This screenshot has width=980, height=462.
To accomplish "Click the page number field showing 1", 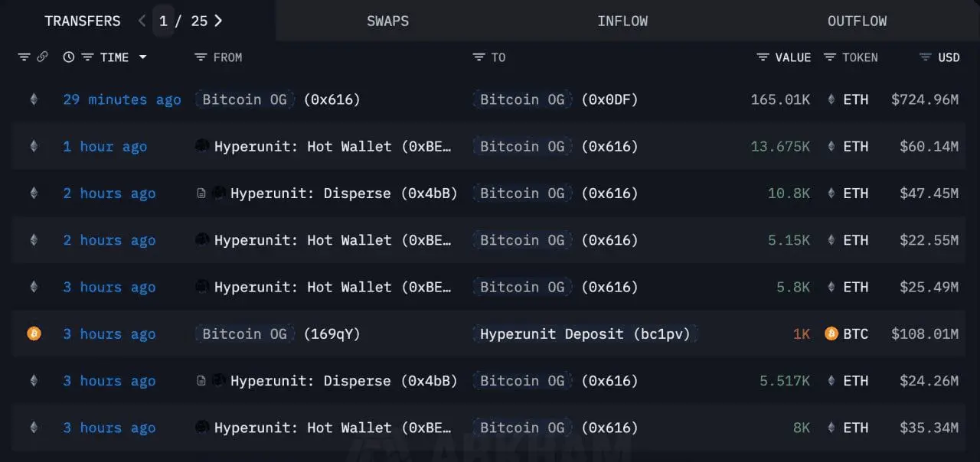I will coord(163,21).
